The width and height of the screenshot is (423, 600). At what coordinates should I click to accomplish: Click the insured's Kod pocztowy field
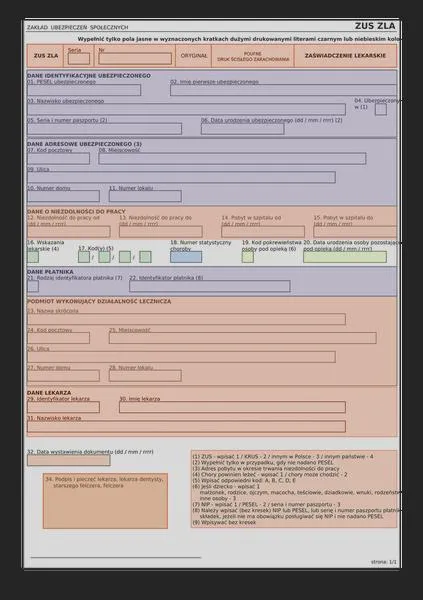coord(59,158)
